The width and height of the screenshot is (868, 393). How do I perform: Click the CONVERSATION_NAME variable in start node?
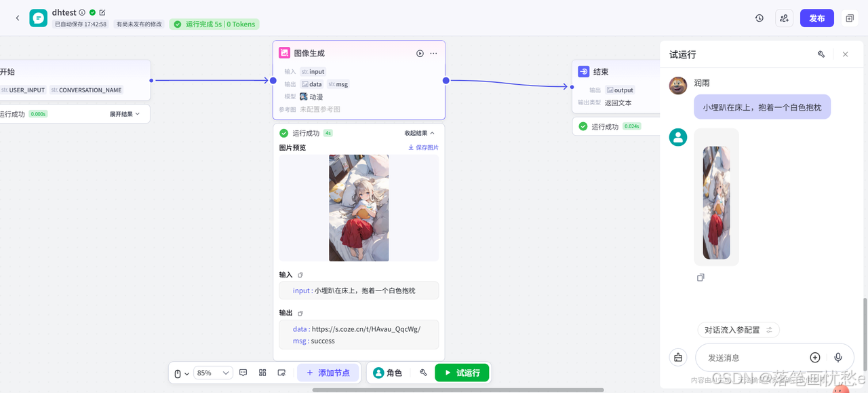pos(87,90)
